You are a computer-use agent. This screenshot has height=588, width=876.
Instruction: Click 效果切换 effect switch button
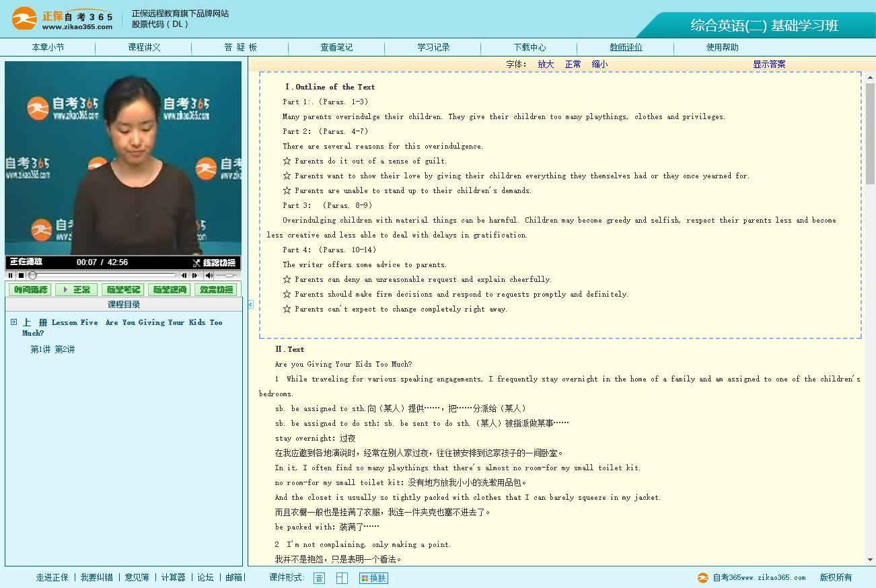215,290
